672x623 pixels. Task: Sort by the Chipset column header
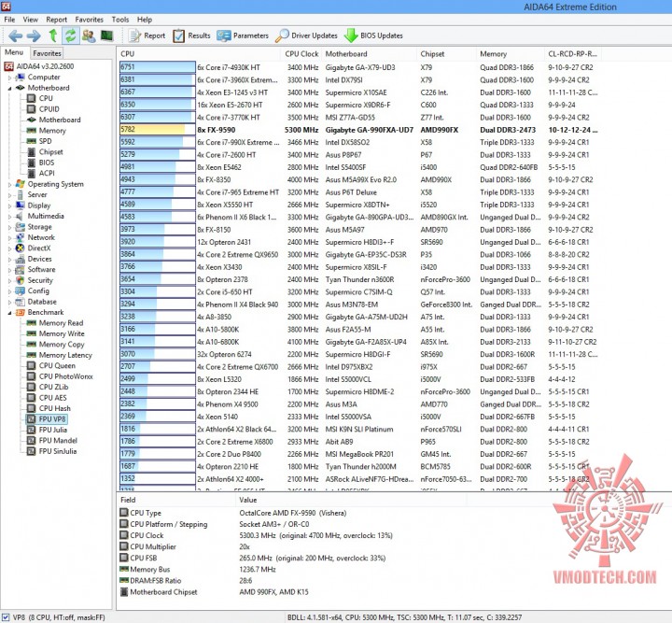click(x=432, y=54)
